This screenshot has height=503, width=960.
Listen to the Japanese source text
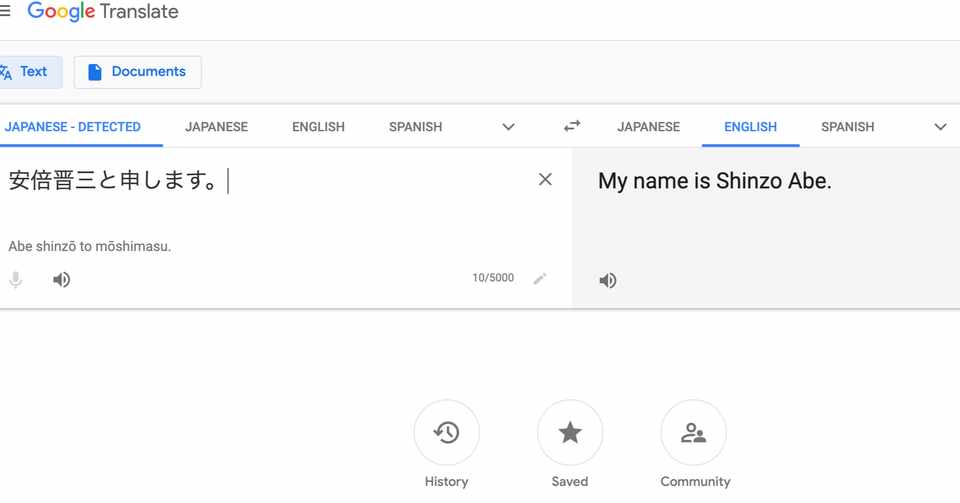(62, 280)
